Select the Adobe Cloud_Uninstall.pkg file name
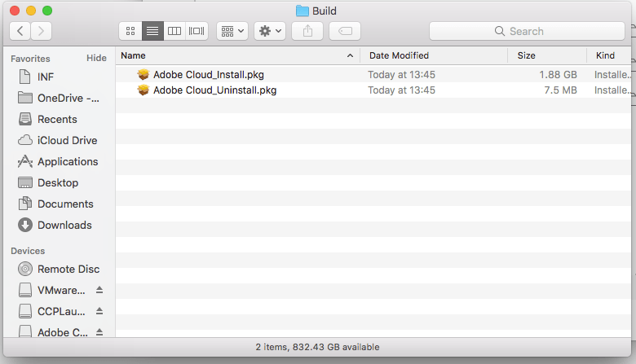Viewport: 636px width, 364px height. 215,90
